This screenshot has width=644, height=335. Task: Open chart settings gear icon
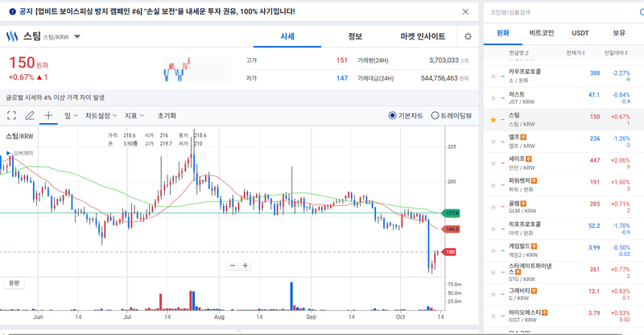pyautogui.click(x=468, y=37)
